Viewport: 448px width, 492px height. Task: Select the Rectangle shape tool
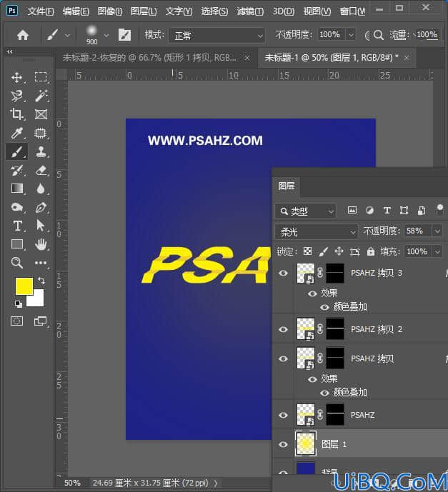[x=16, y=244]
